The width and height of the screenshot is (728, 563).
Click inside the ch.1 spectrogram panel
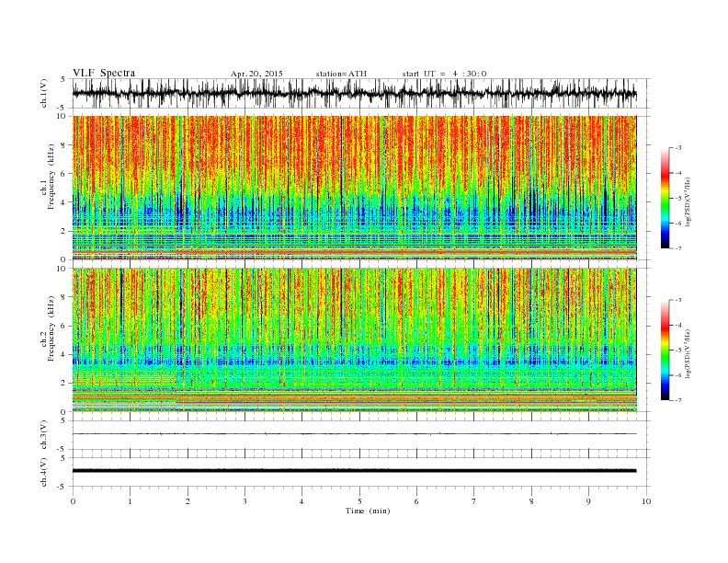pos(355,188)
